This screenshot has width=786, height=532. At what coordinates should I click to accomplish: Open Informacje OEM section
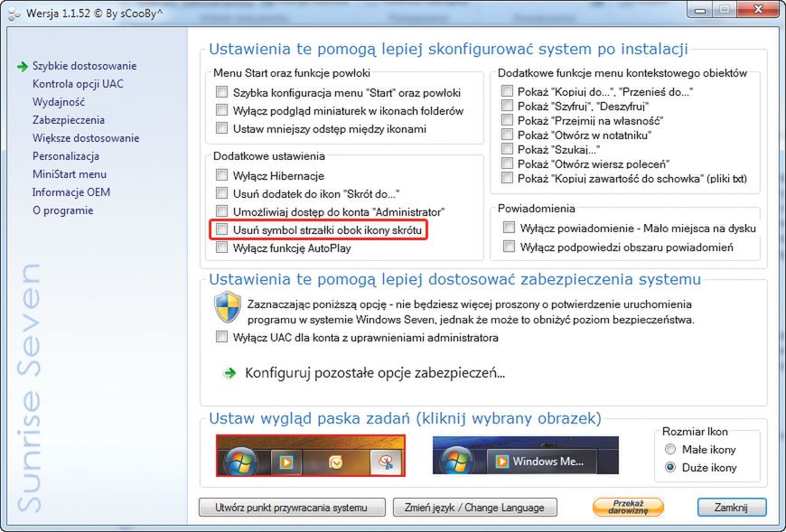pyautogui.click(x=71, y=192)
